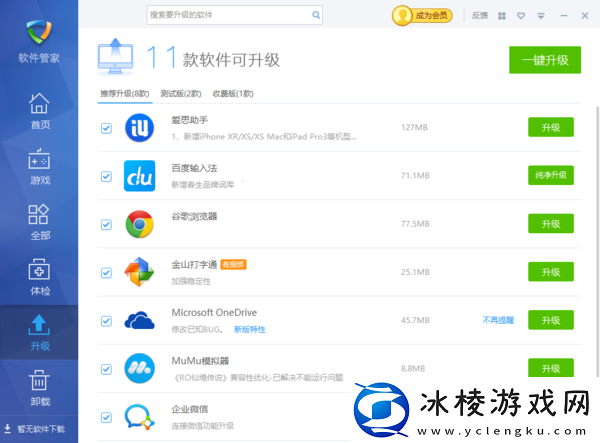Open the 首页 home section

tap(39, 111)
